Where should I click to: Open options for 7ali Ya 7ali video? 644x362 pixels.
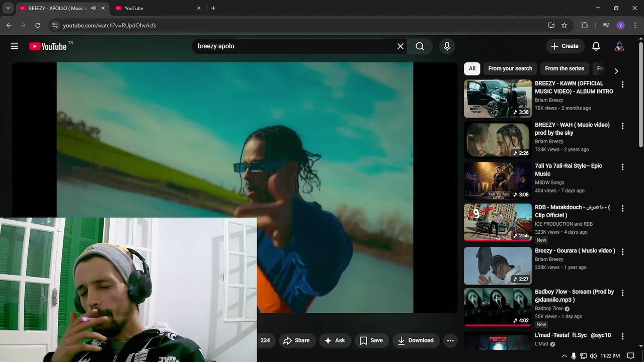click(622, 167)
